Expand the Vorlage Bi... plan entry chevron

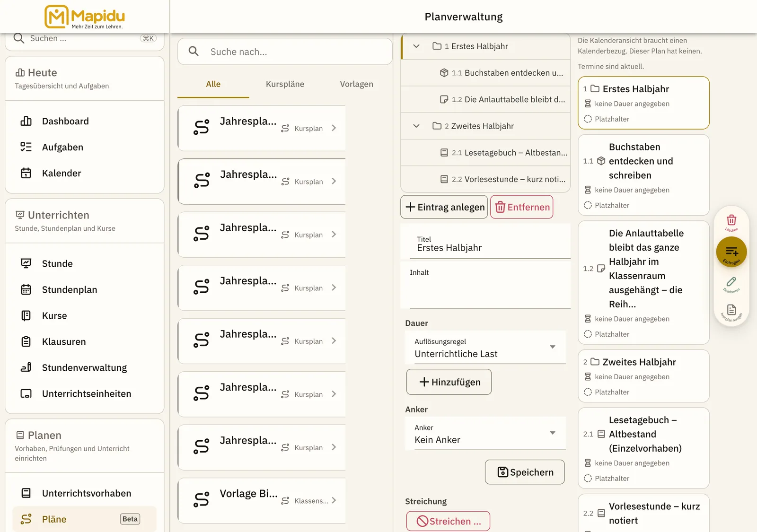pyautogui.click(x=334, y=500)
